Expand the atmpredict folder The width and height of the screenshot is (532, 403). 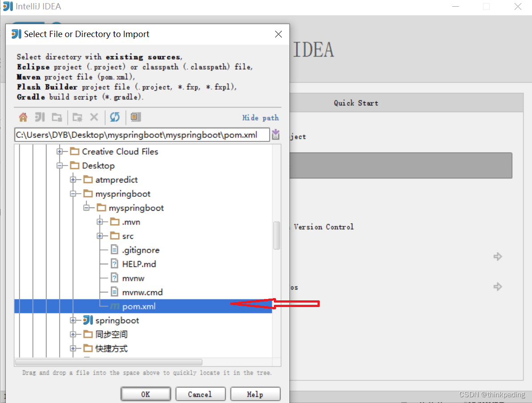point(73,179)
